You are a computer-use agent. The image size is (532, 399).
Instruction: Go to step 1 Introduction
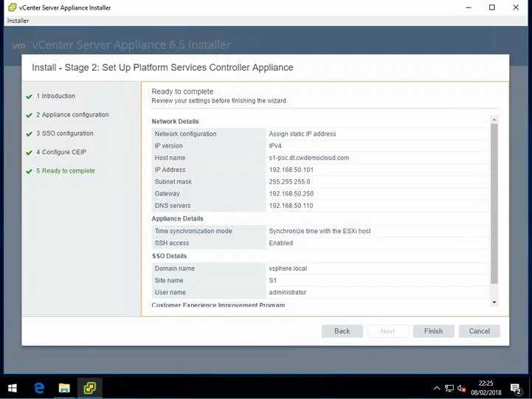55,96
